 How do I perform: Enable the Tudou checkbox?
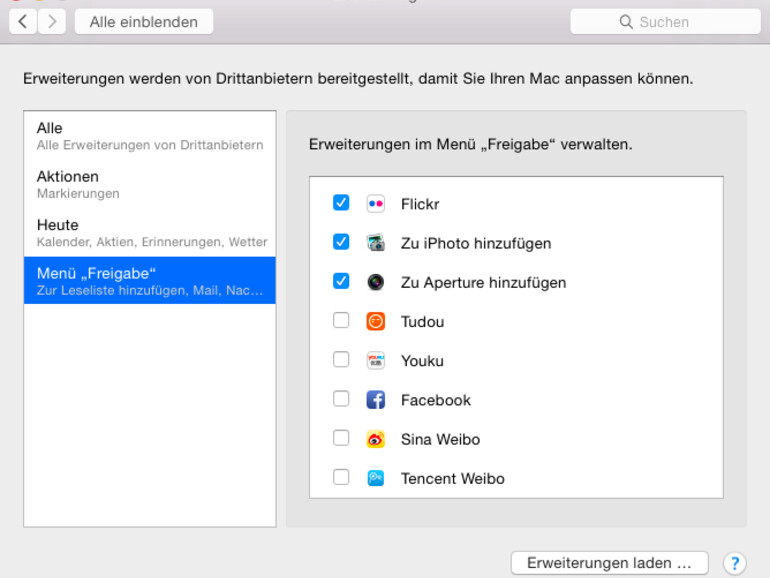[x=341, y=321]
